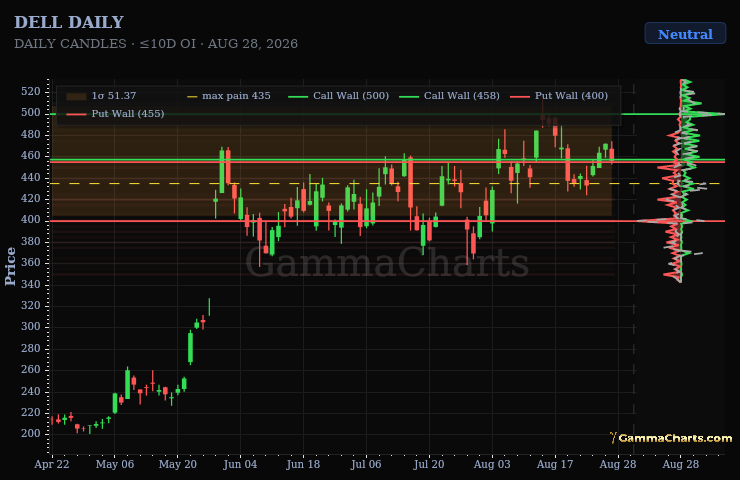Click the Apr 22 date label
740x480 pixels.
click(52, 464)
